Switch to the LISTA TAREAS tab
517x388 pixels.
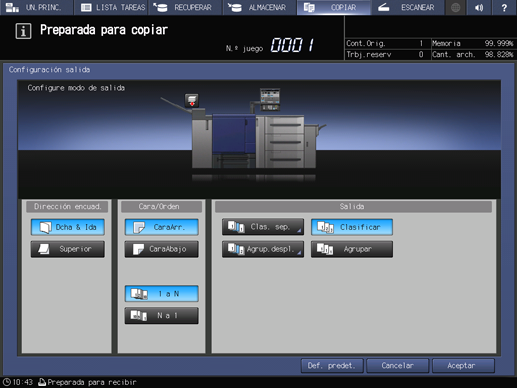click(x=112, y=7)
